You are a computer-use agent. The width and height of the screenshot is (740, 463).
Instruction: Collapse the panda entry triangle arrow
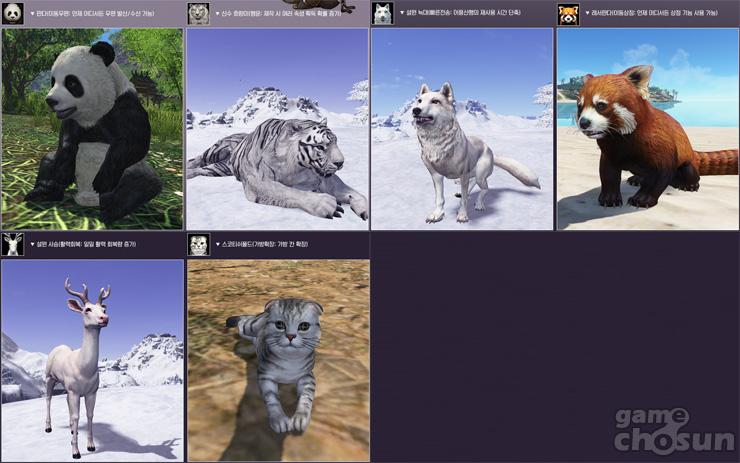[32, 14]
